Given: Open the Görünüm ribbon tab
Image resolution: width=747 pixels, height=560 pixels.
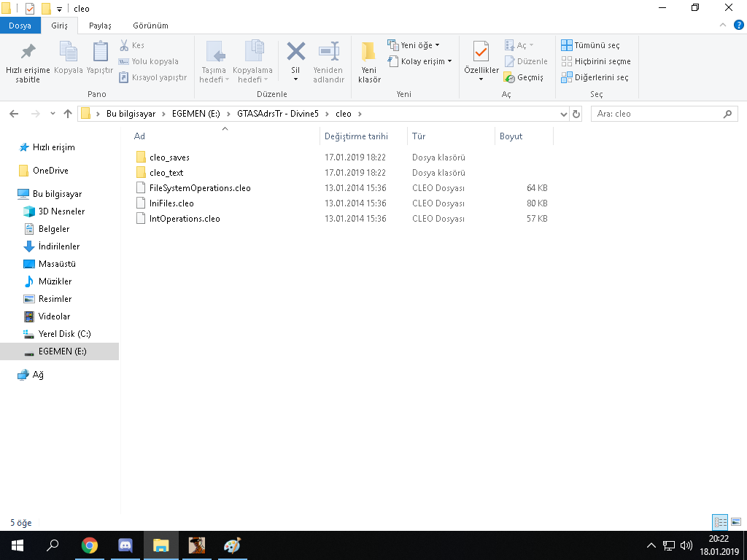Looking at the screenshot, I should (150, 26).
